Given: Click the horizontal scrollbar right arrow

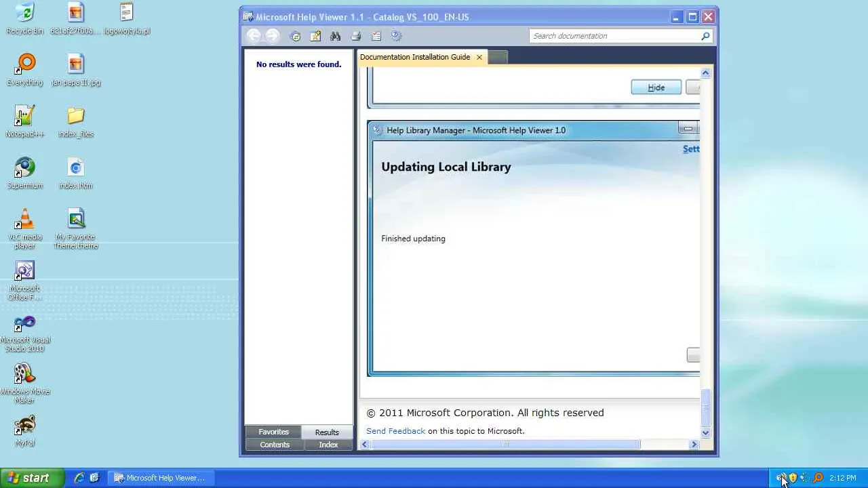Looking at the screenshot, I should click(694, 445).
